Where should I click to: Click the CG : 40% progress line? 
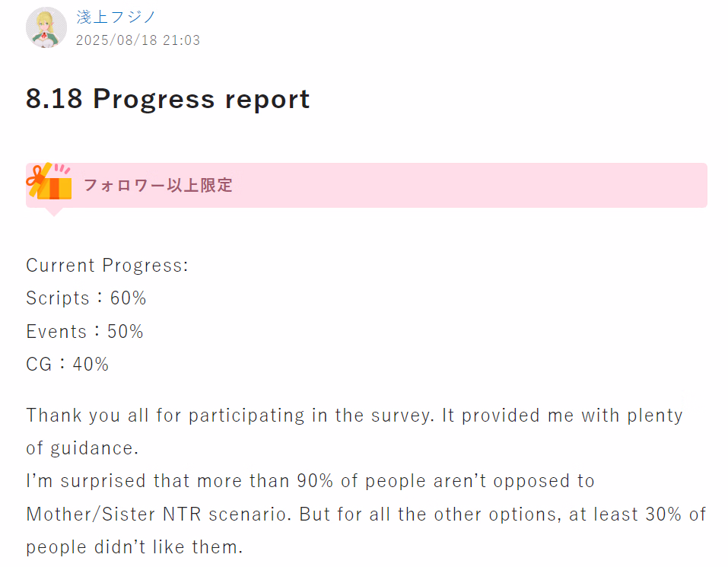coord(67,364)
